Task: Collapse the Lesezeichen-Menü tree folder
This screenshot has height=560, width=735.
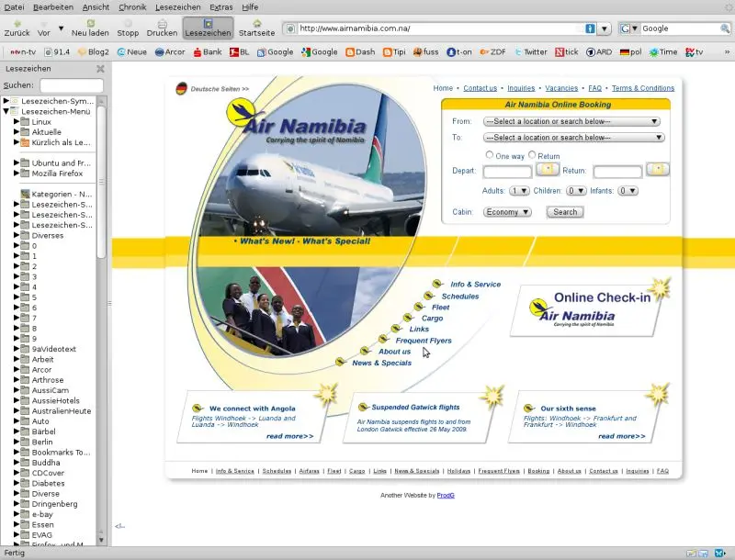Action: 6,111
